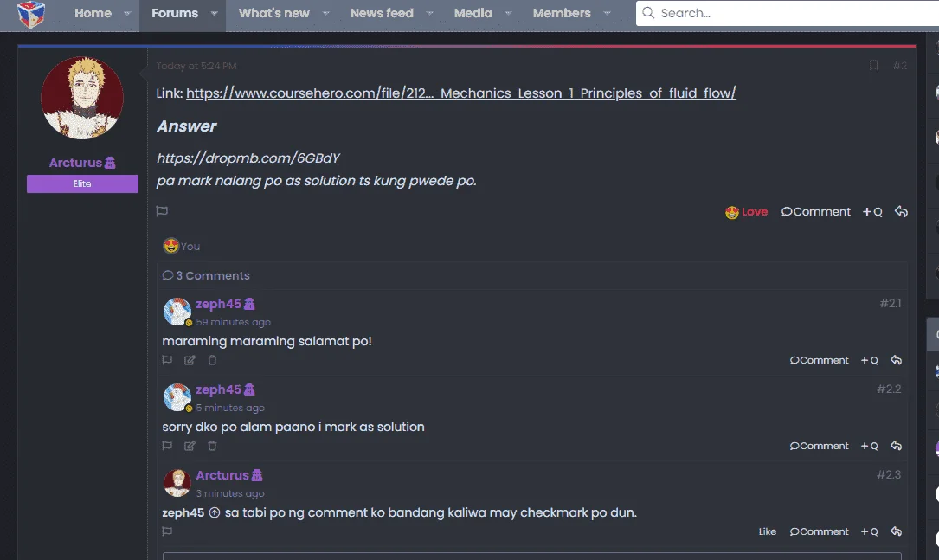Open the Members nav item
Image resolution: width=939 pixels, height=560 pixels.
[562, 13]
